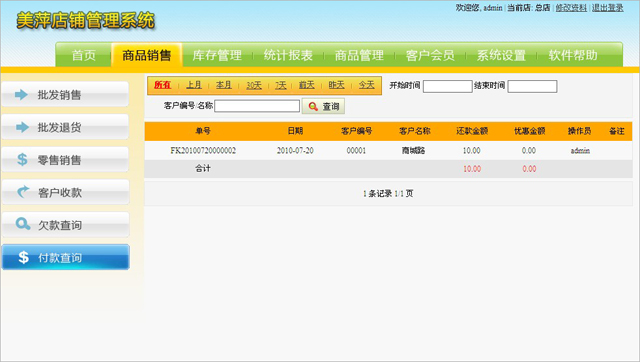Click the 优惠金额 column header
Screen dimensions: 640x362
point(529,131)
